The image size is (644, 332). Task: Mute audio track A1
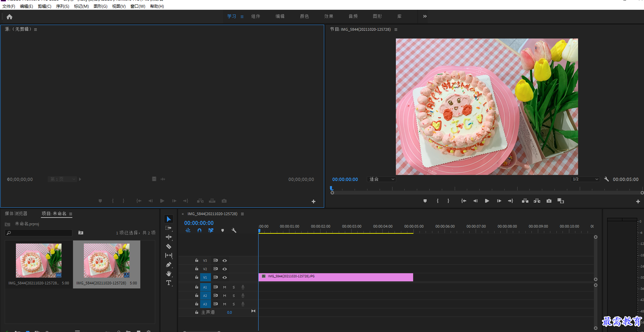pyautogui.click(x=224, y=287)
